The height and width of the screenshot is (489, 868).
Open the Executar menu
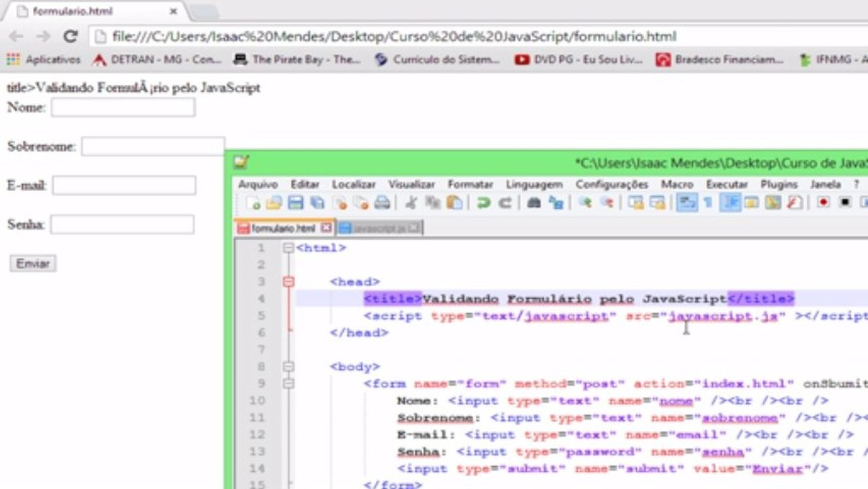727,184
